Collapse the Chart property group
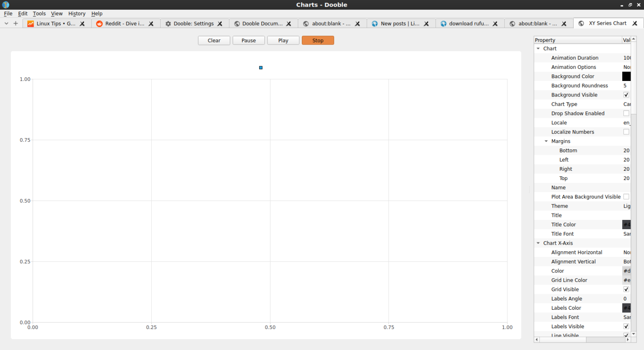The image size is (644, 350). click(x=538, y=49)
